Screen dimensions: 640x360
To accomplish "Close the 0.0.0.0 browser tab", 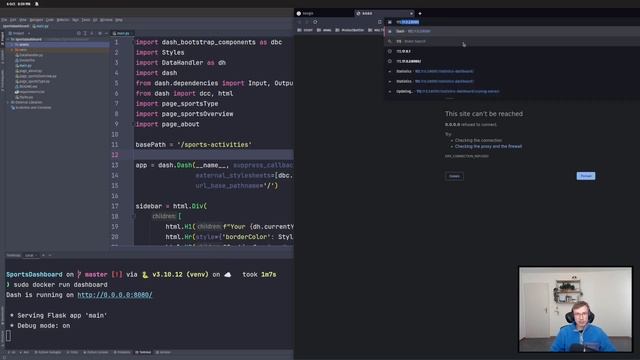I will click(411, 13).
